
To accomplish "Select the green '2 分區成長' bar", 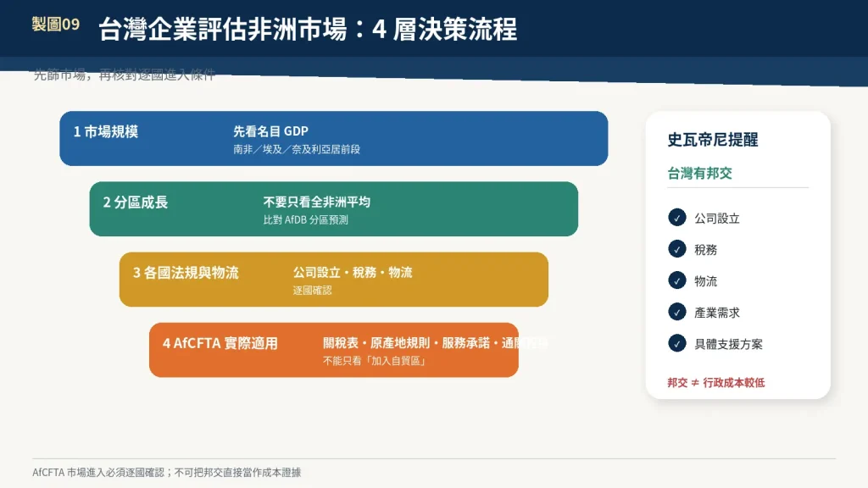I will point(334,209).
